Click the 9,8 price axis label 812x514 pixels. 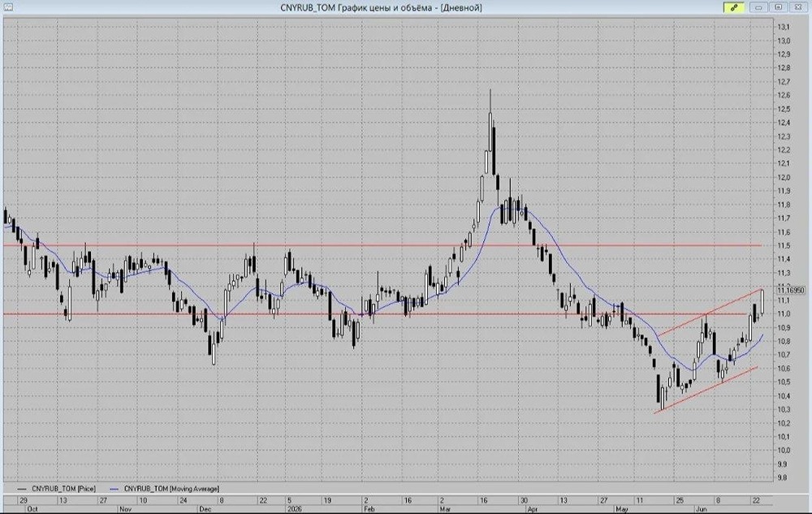[783, 477]
